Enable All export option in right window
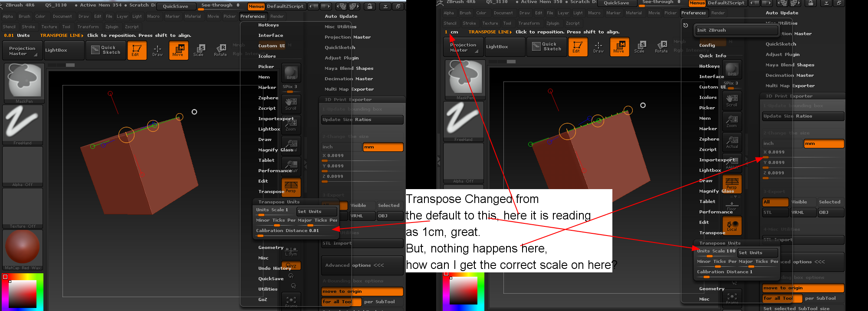The height and width of the screenshot is (311, 868). click(776, 202)
